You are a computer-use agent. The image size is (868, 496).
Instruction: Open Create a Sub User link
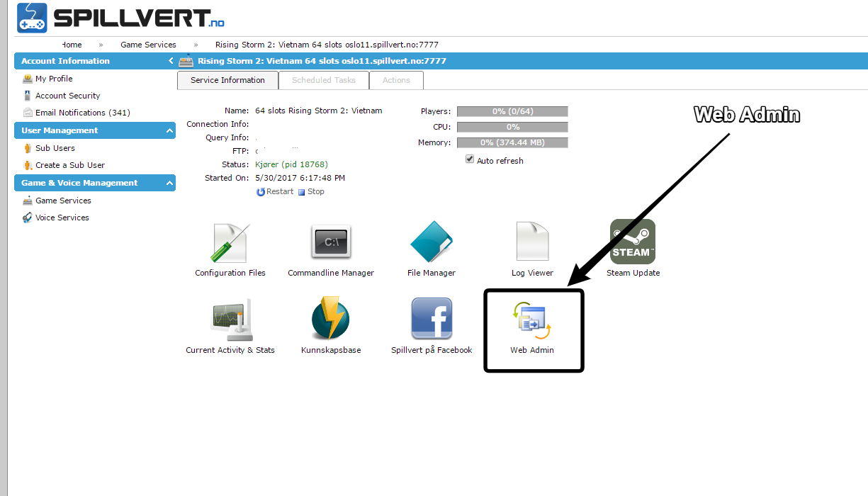(x=70, y=165)
